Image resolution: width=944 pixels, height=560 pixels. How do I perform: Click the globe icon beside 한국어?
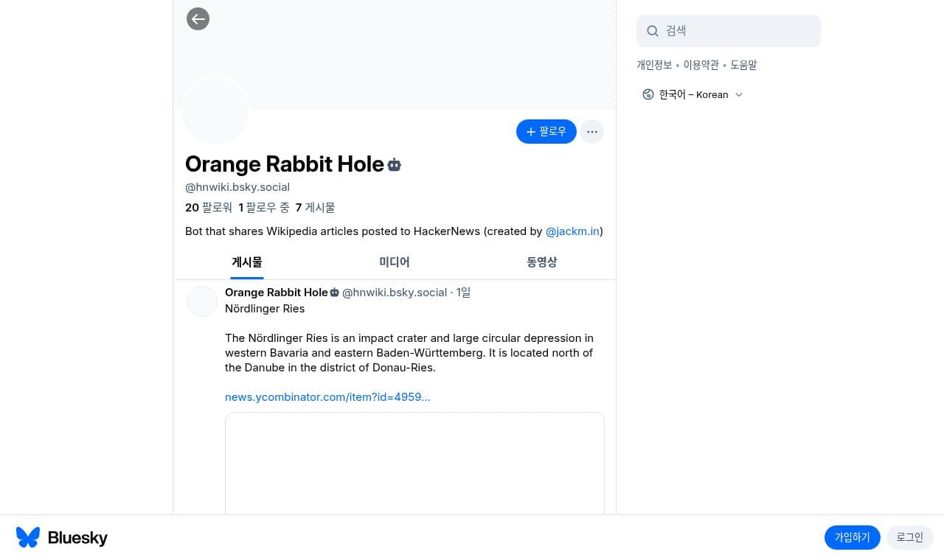(648, 94)
